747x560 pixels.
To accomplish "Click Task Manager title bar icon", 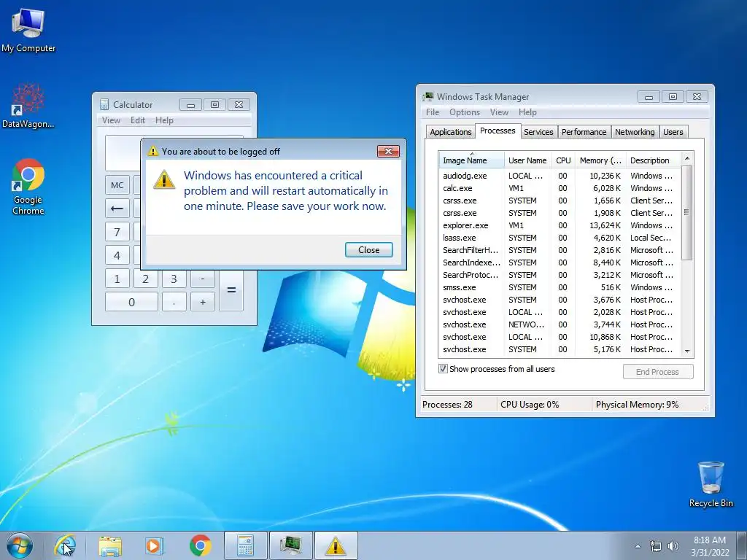I will (427, 97).
